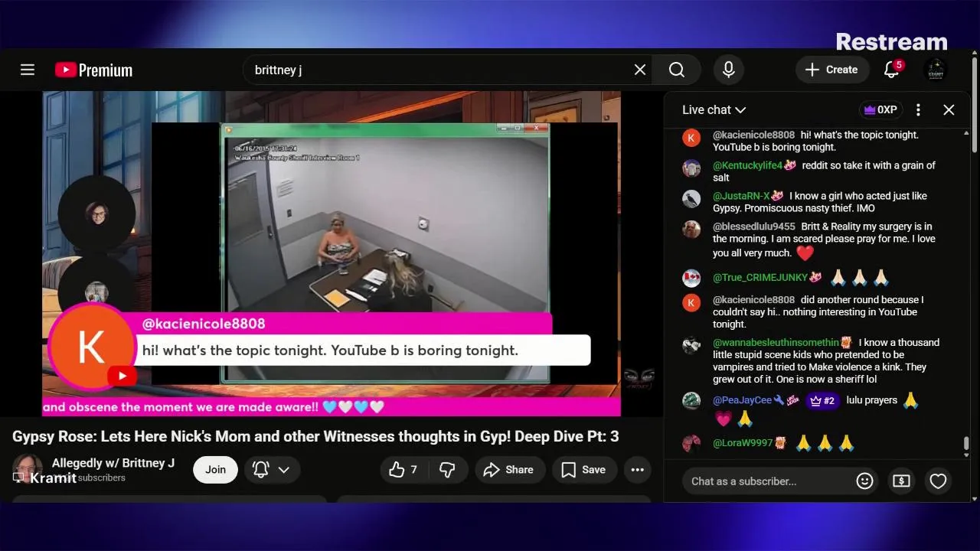Select @Kentuckylife4 chat username
The width and height of the screenshot is (980, 551).
pos(747,165)
